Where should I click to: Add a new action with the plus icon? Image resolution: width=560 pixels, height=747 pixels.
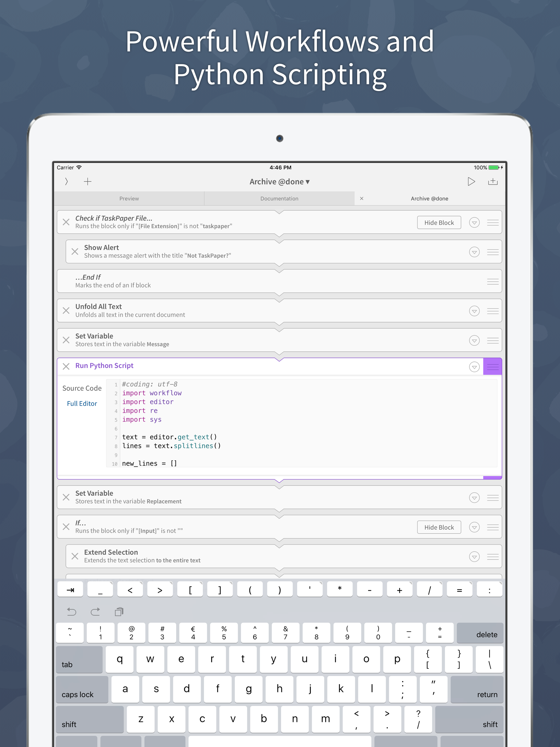coord(87,181)
